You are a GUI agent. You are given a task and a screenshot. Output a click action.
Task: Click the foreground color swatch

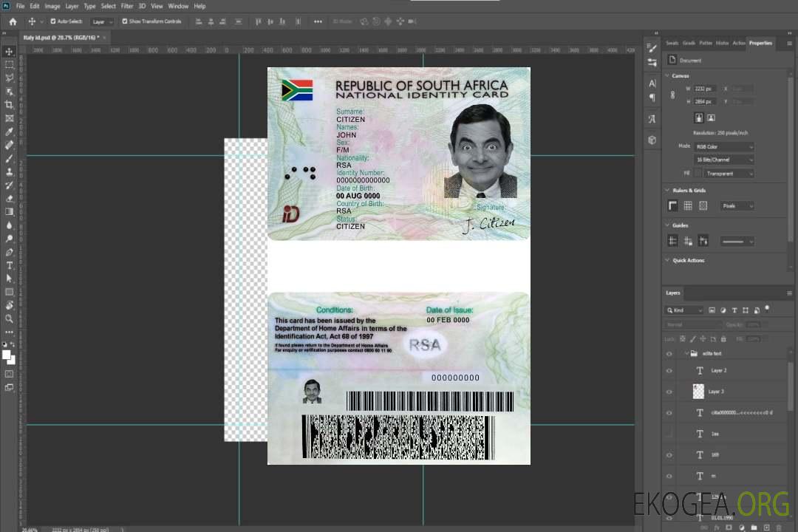6,355
